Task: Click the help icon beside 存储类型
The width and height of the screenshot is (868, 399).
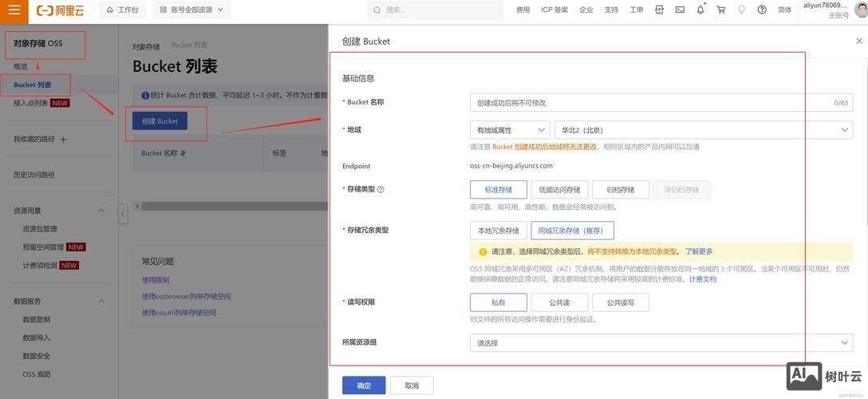Action: click(x=381, y=189)
